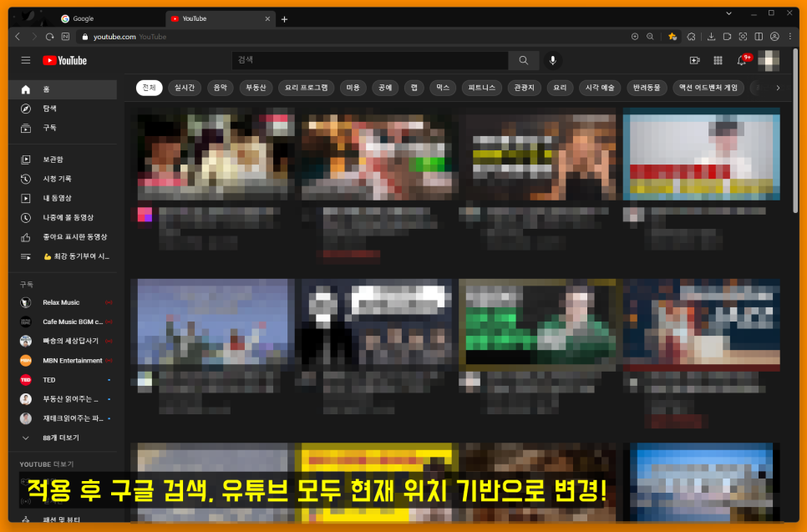
Task: Open 보관함 library
Action: 63,160
